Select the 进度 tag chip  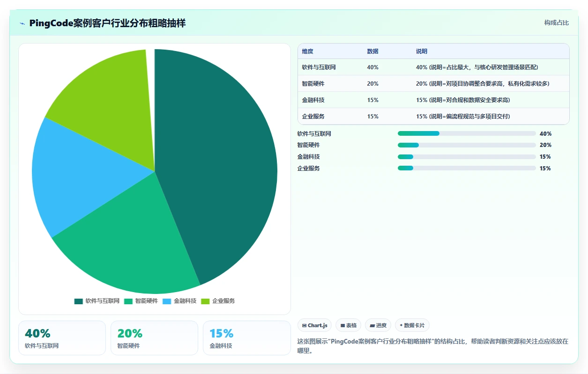click(378, 325)
